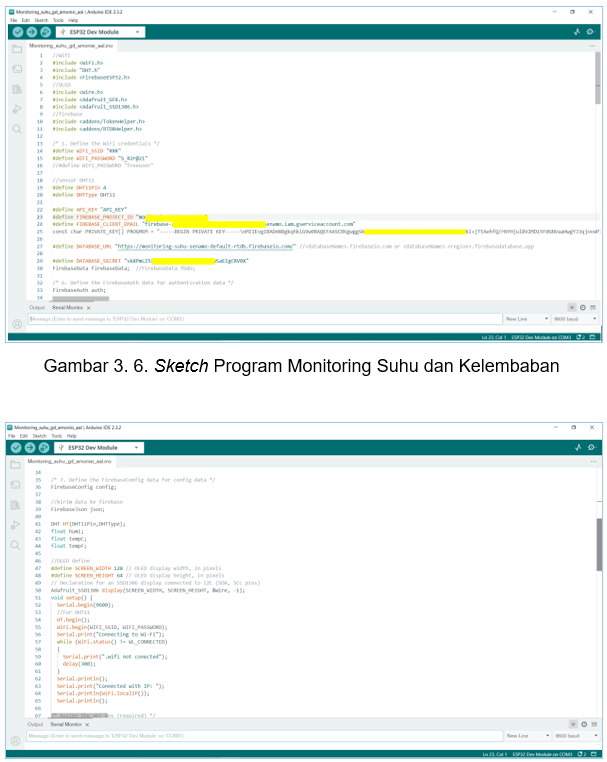
Task: Close Serial Monitor tab in the top window
Action: (88, 308)
